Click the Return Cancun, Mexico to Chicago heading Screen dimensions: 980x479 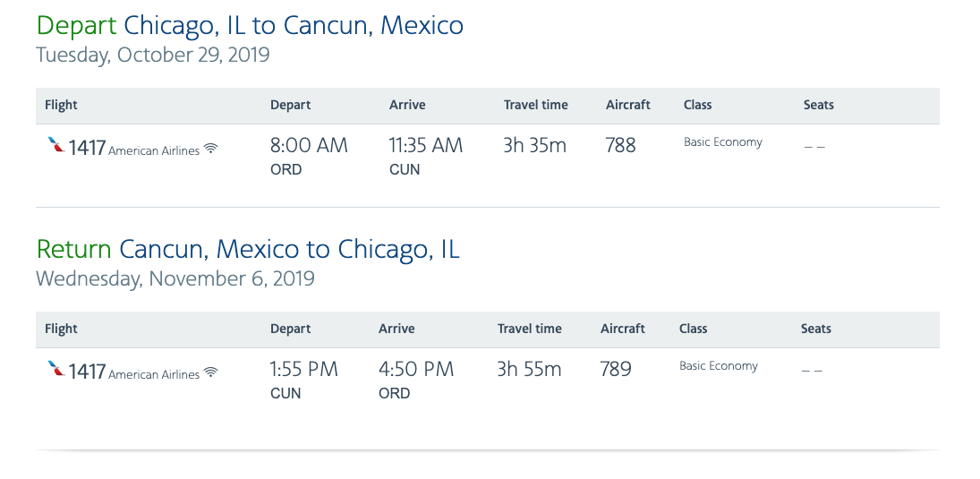[x=248, y=249]
